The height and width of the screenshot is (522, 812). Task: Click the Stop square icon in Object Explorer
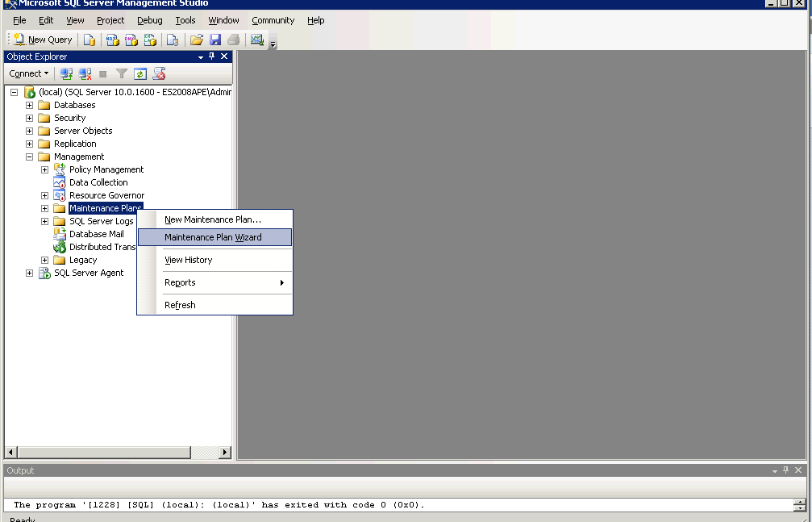[x=103, y=74]
